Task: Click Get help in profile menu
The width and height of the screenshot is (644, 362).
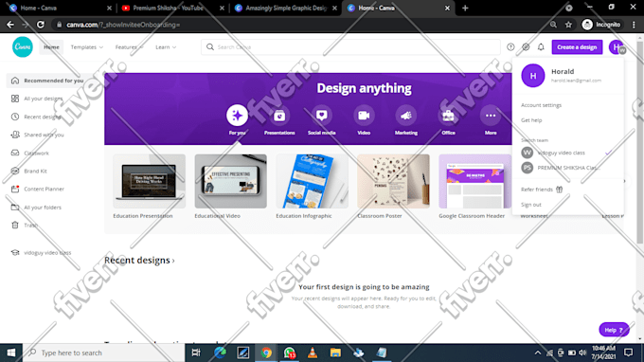Action: tap(531, 120)
